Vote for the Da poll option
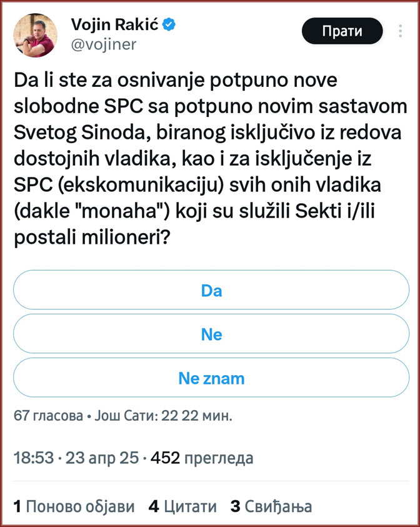This screenshot has width=420, height=527. [211, 291]
